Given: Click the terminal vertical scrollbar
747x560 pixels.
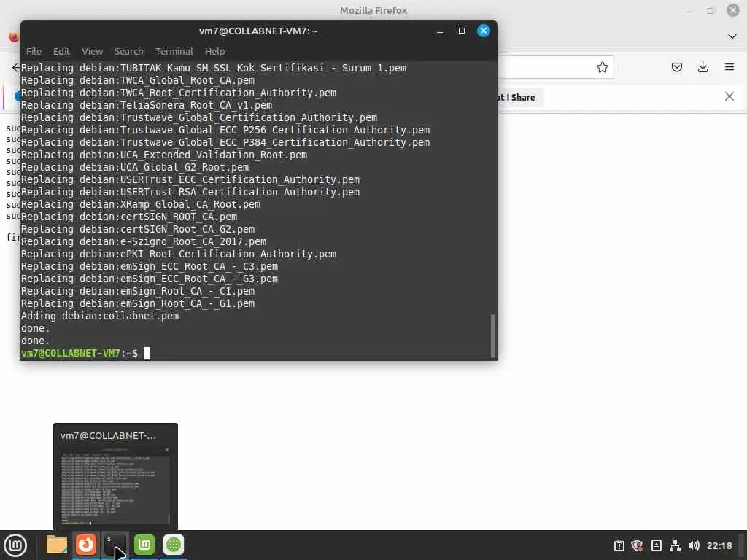Looking at the screenshot, I should coord(493,335).
